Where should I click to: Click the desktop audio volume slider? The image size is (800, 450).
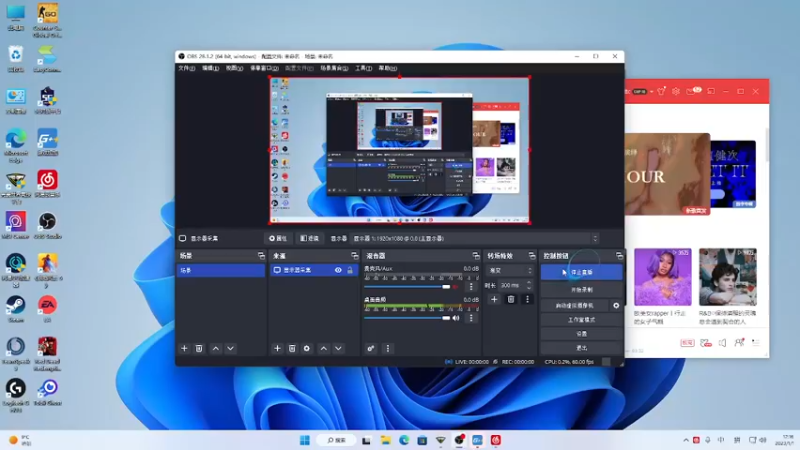(407, 318)
